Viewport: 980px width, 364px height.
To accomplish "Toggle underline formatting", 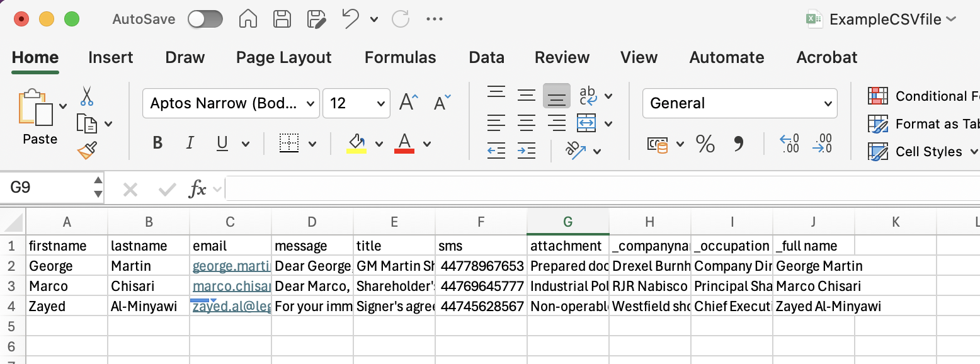I will [x=222, y=142].
